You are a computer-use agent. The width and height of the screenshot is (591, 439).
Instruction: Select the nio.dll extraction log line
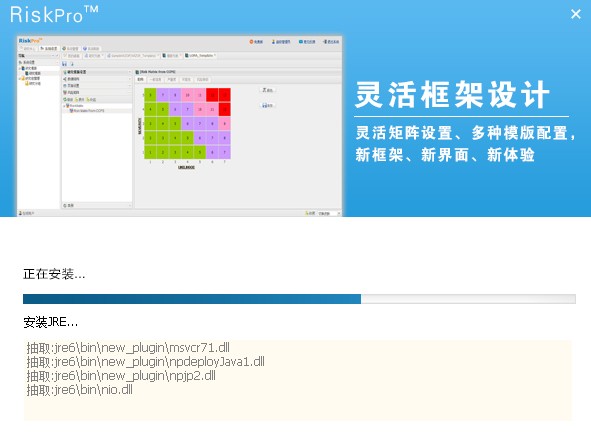(x=80, y=390)
